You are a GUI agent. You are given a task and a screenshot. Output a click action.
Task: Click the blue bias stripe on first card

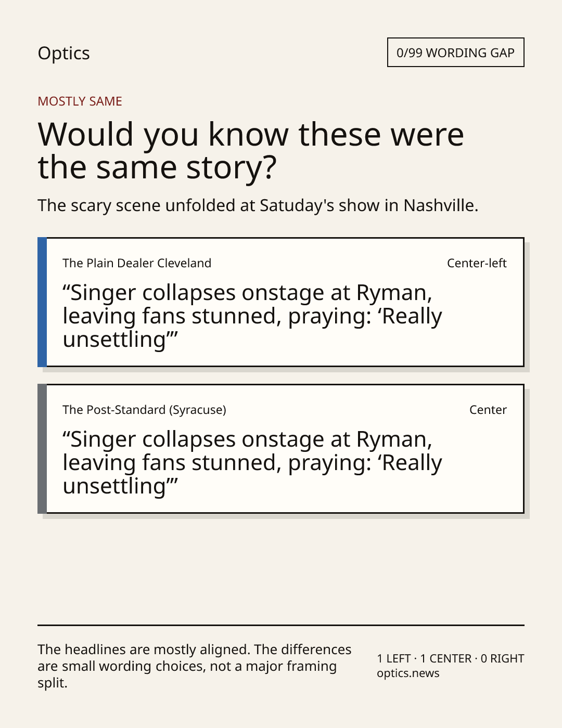coord(42,302)
